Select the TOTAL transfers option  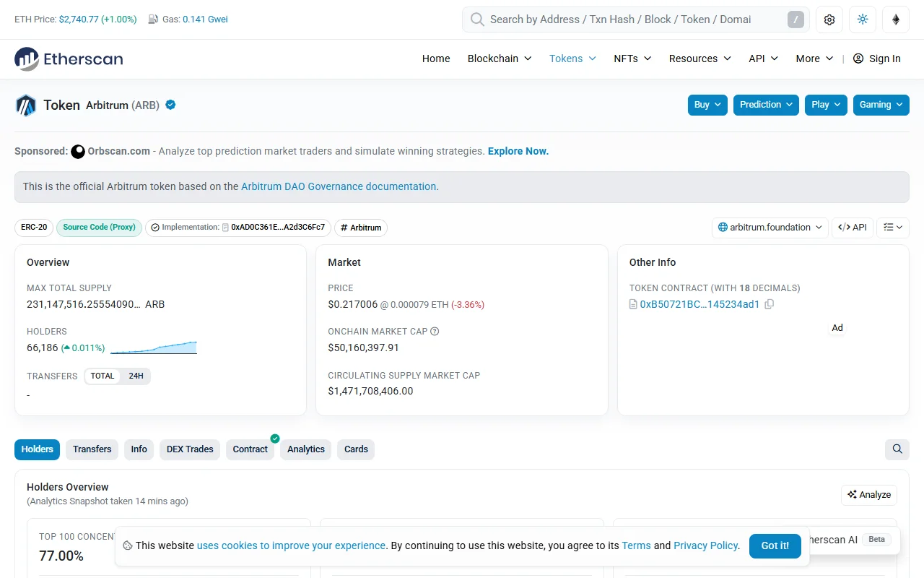(x=103, y=376)
